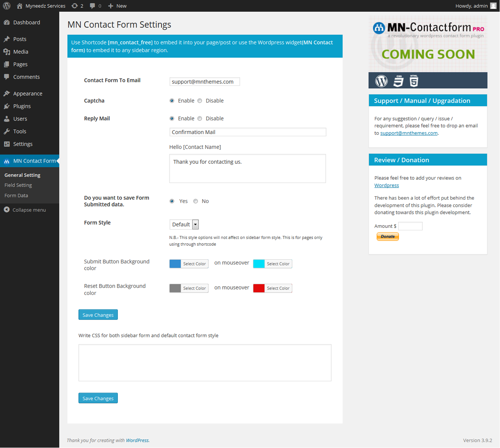500x448 pixels.
Task: Open the Form Style dropdown
Action: click(184, 225)
